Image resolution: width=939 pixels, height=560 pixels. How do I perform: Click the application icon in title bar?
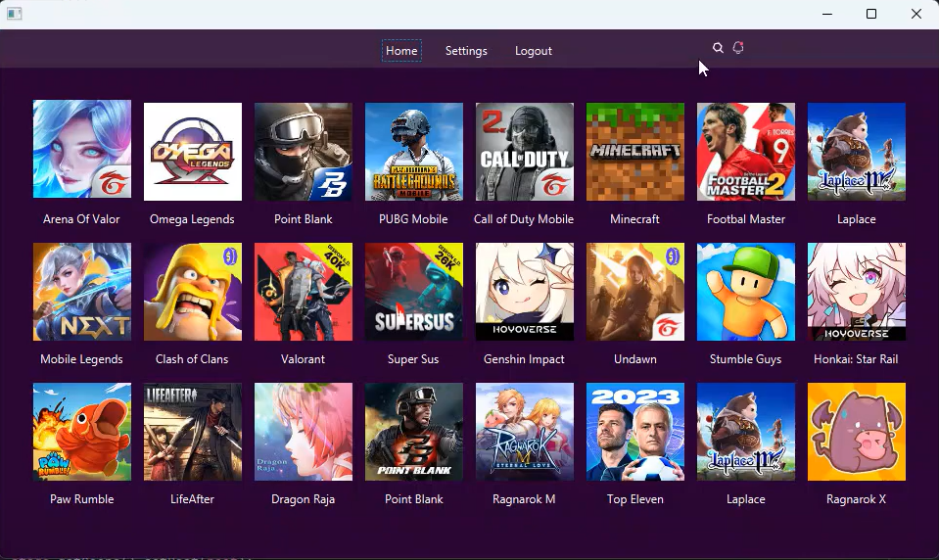pyautogui.click(x=15, y=13)
